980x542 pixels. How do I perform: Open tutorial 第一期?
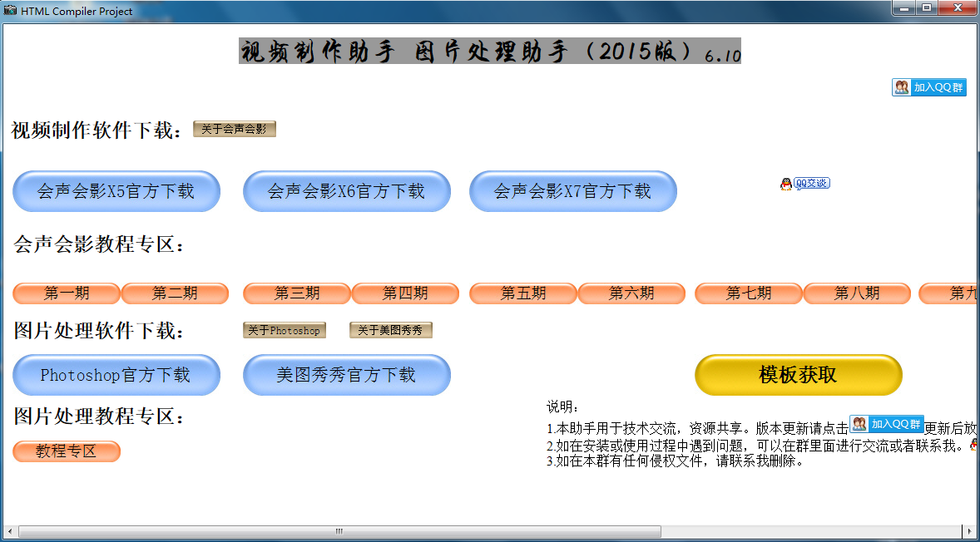pos(67,293)
